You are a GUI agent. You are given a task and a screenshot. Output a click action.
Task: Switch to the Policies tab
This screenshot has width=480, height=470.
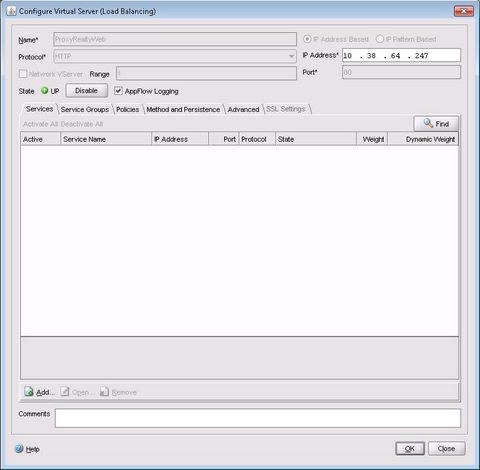pyautogui.click(x=128, y=109)
